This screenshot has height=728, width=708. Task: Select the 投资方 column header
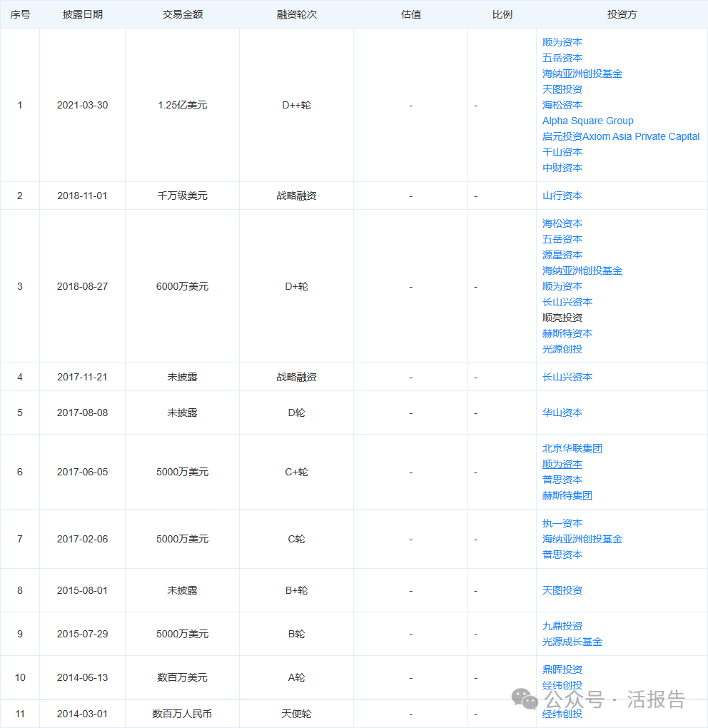[621, 14]
